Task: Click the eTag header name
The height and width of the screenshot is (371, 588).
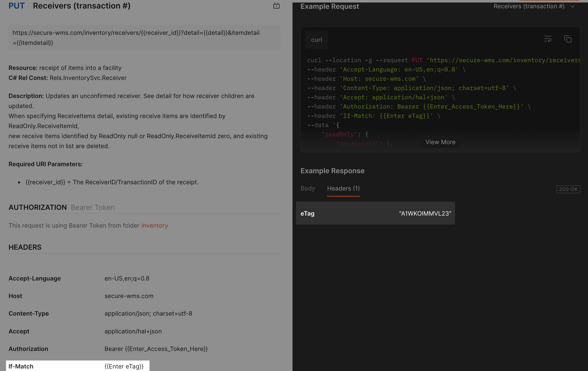Action: click(307, 214)
